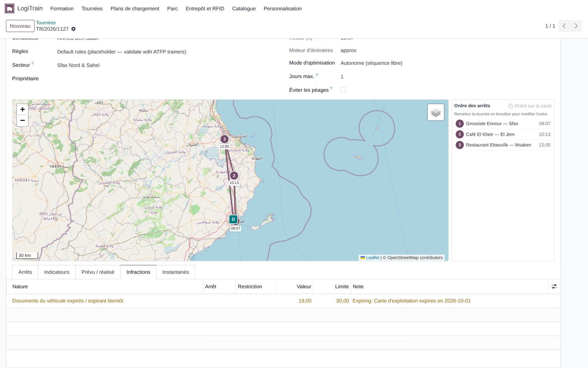Open the Parc menu
This screenshot has width=588, height=368.
point(172,9)
